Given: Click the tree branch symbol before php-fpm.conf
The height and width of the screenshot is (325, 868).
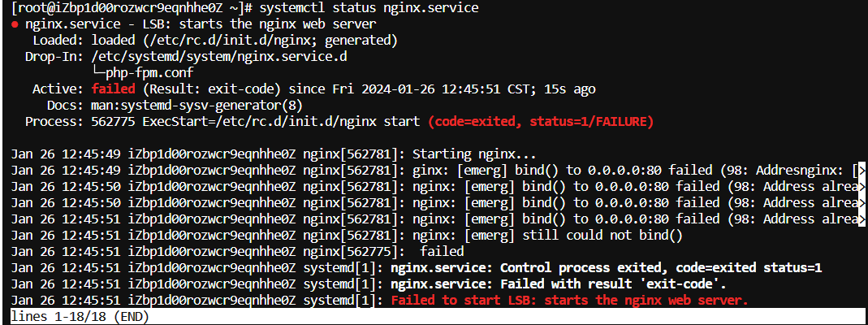Looking at the screenshot, I should [97, 73].
